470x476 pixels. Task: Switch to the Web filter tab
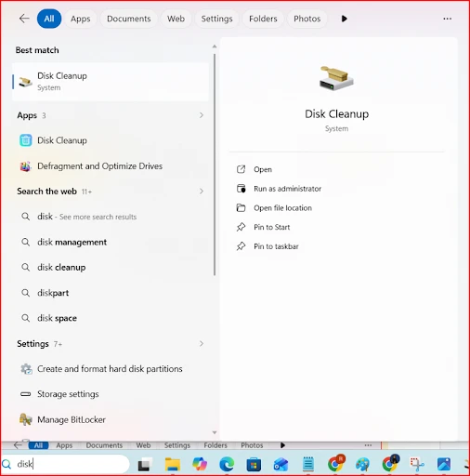176,19
